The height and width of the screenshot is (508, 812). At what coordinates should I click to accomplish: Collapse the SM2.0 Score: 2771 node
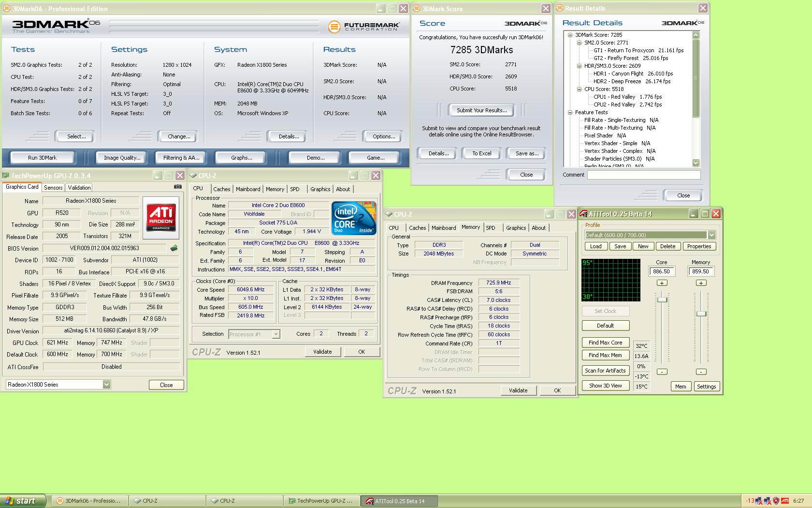coord(580,43)
